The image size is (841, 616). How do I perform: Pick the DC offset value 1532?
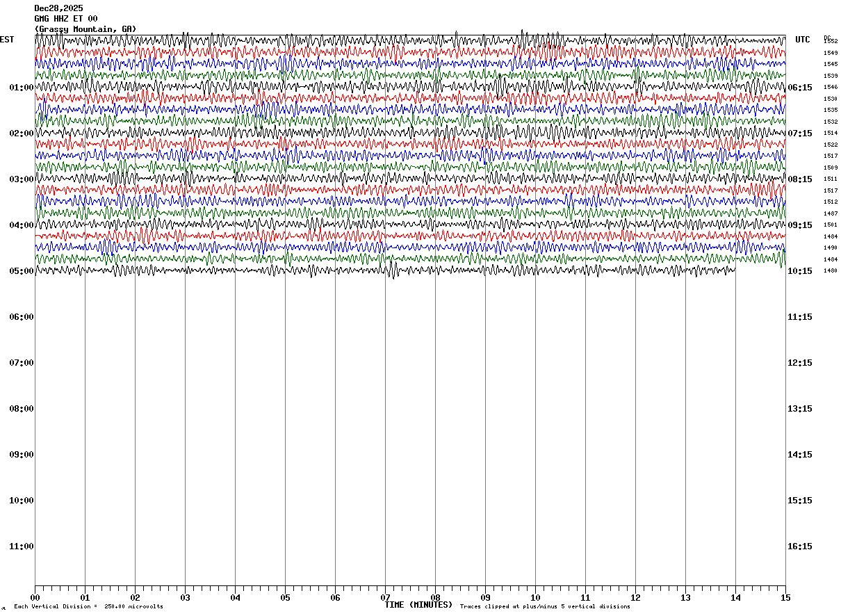(x=831, y=122)
